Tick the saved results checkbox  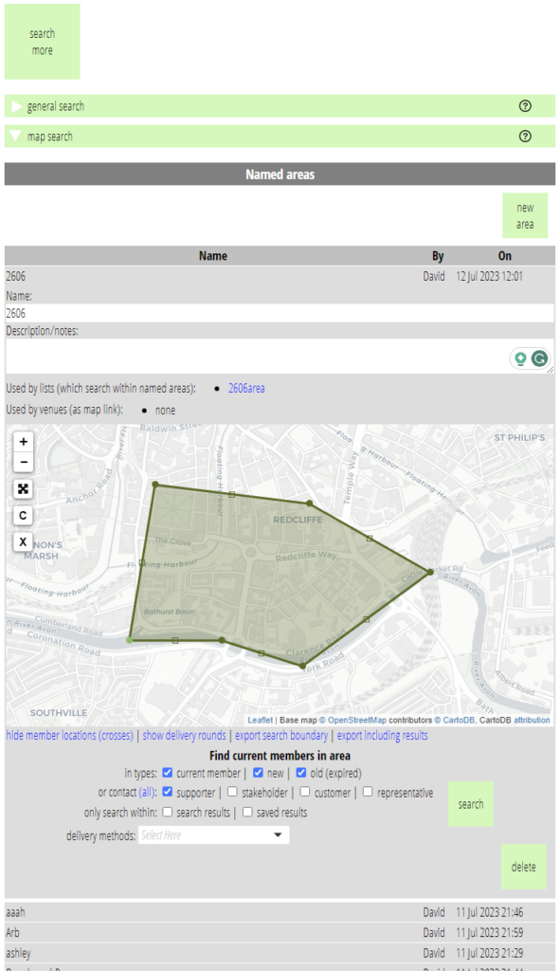pos(247,812)
